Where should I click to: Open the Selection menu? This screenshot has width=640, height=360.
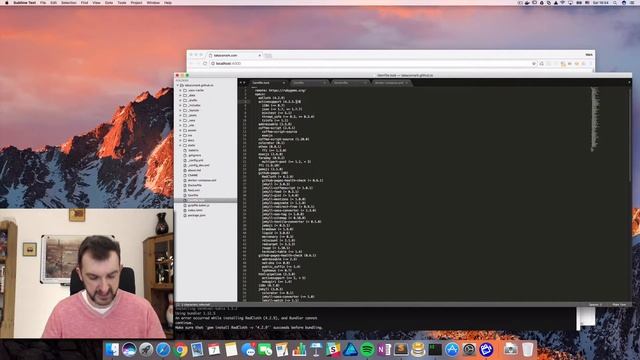pyautogui.click(x=69, y=2)
